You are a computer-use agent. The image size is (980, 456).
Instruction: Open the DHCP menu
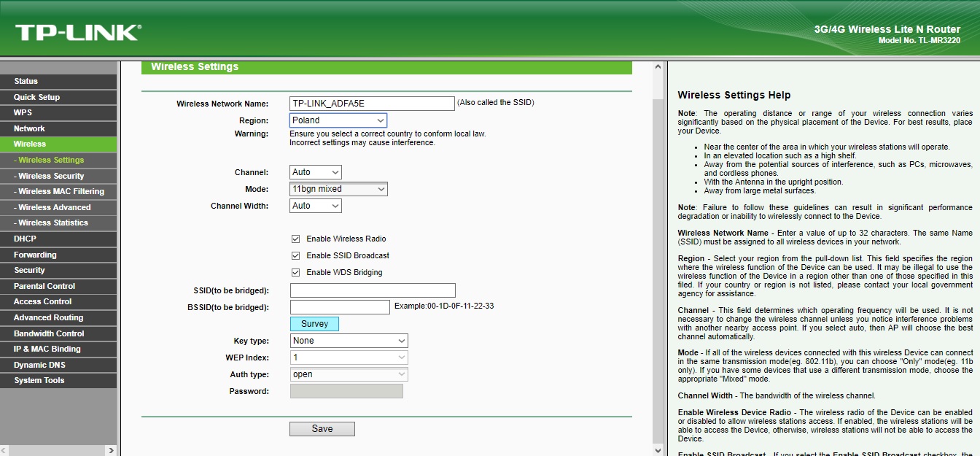point(58,239)
